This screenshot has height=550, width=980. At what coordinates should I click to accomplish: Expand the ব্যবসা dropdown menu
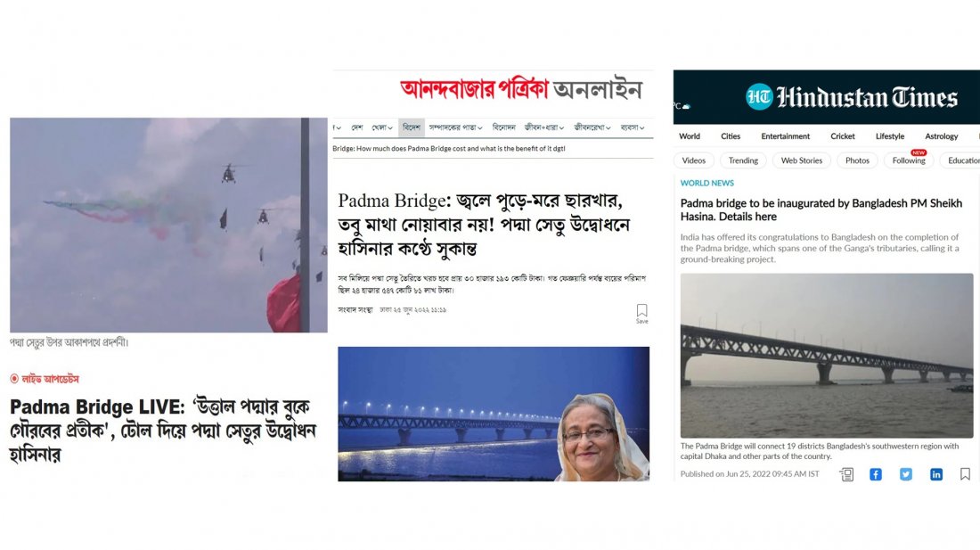(633, 127)
